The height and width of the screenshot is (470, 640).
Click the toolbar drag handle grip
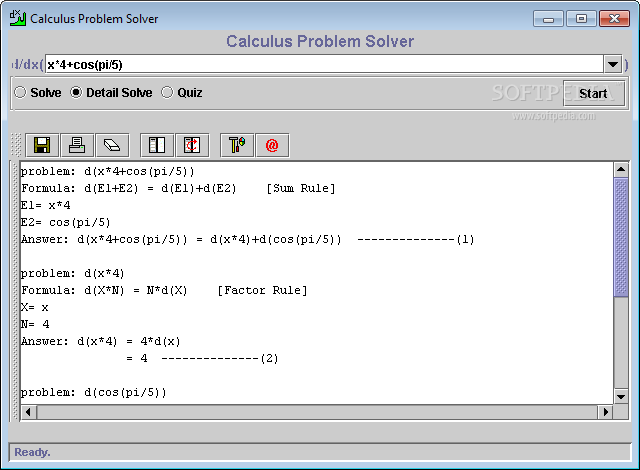pos(16,145)
